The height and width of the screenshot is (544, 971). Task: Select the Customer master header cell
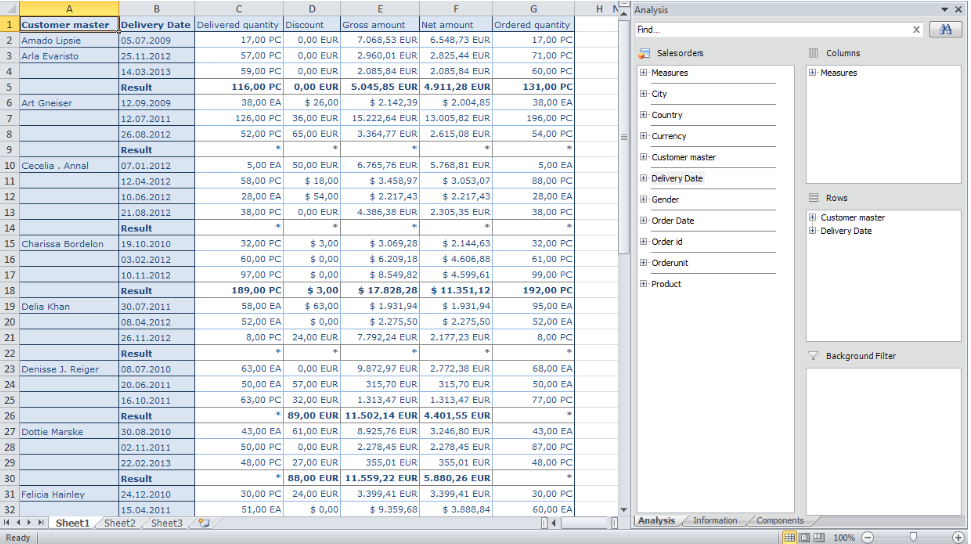click(69, 25)
